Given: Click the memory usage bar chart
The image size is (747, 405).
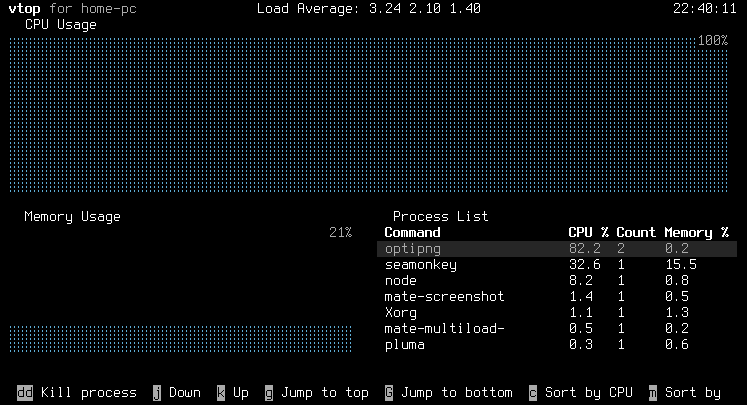Looking at the screenshot, I should (x=181, y=339).
